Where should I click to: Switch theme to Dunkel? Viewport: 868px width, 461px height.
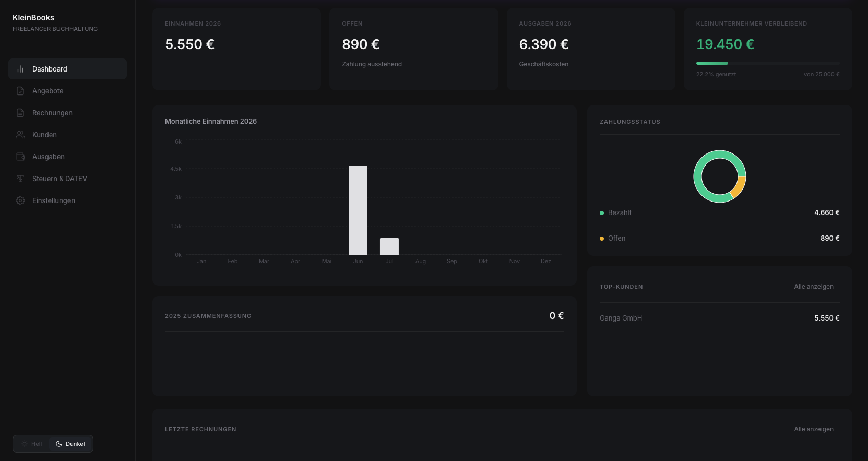[x=70, y=444]
